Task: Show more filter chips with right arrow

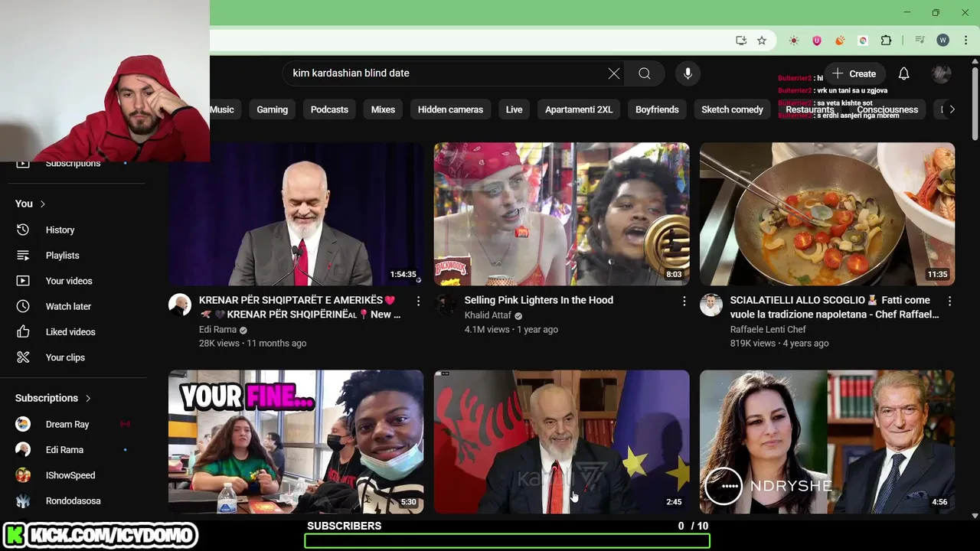Action: tap(952, 109)
